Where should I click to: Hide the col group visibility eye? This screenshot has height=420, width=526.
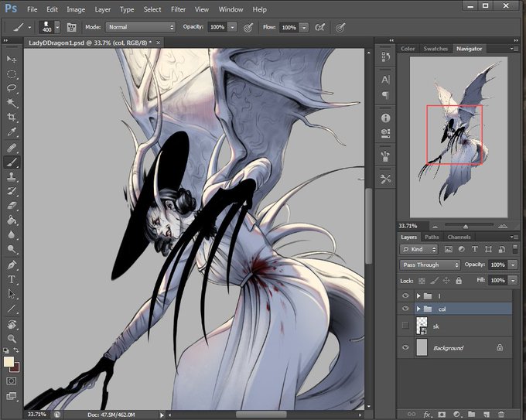[x=405, y=309]
